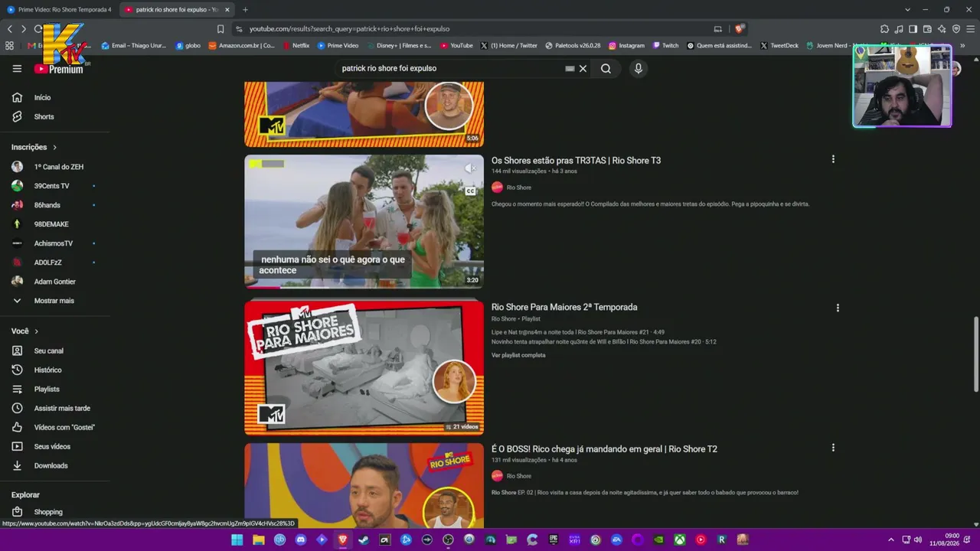Go back with the browser back arrow
The width and height of the screenshot is (980, 551).
[10, 28]
